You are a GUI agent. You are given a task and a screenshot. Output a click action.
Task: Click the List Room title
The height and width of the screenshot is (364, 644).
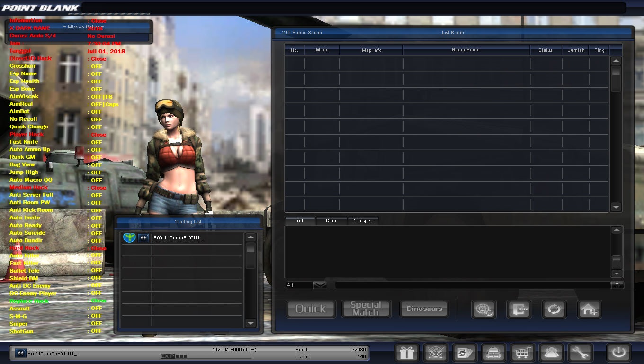[453, 33]
